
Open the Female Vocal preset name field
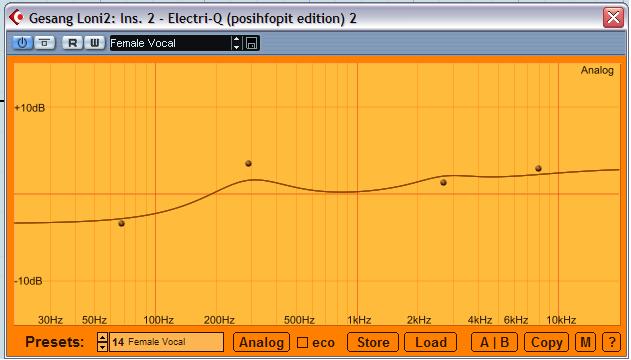click(x=170, y=43)
